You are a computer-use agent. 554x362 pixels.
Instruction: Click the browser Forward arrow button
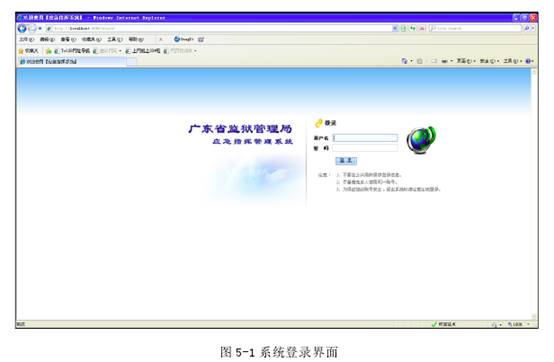tap(32, 28)
